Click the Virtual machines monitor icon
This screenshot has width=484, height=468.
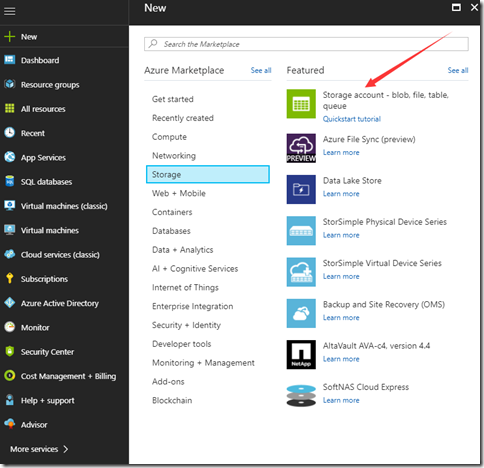pyautogui.click(x=10, y=230)
